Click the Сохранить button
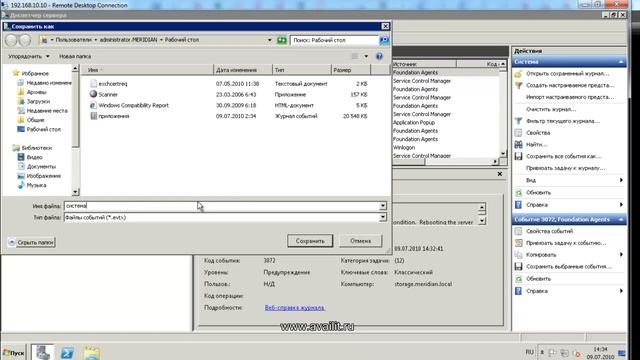640x360 pixels. [310, 241]
